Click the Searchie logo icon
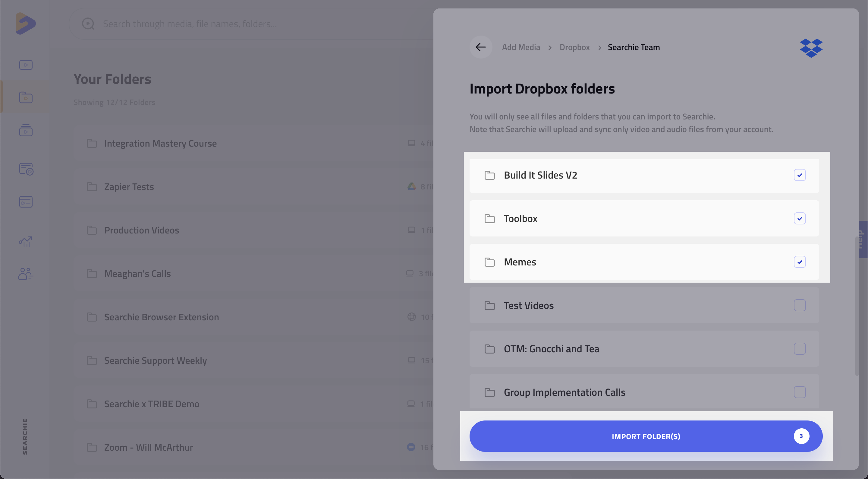The width and height of the screenshot is (868, 479). click(x=26, y=23)
